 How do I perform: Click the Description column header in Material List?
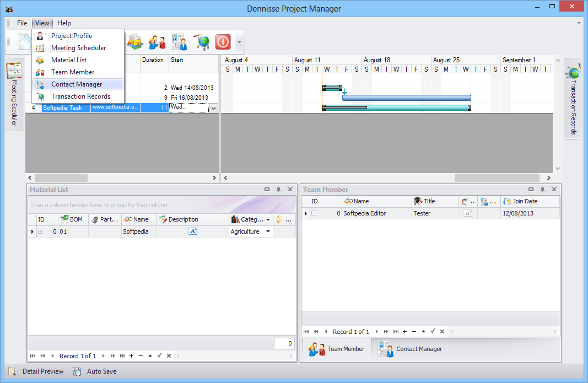click(192, 219)
